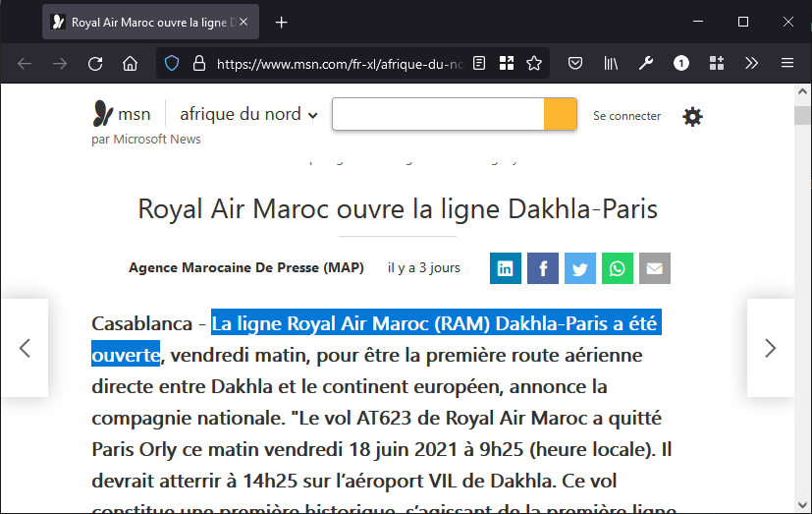Go to previous article with left chevron
The width and height of the screenshot is (812, 514).
coord(25,348)
